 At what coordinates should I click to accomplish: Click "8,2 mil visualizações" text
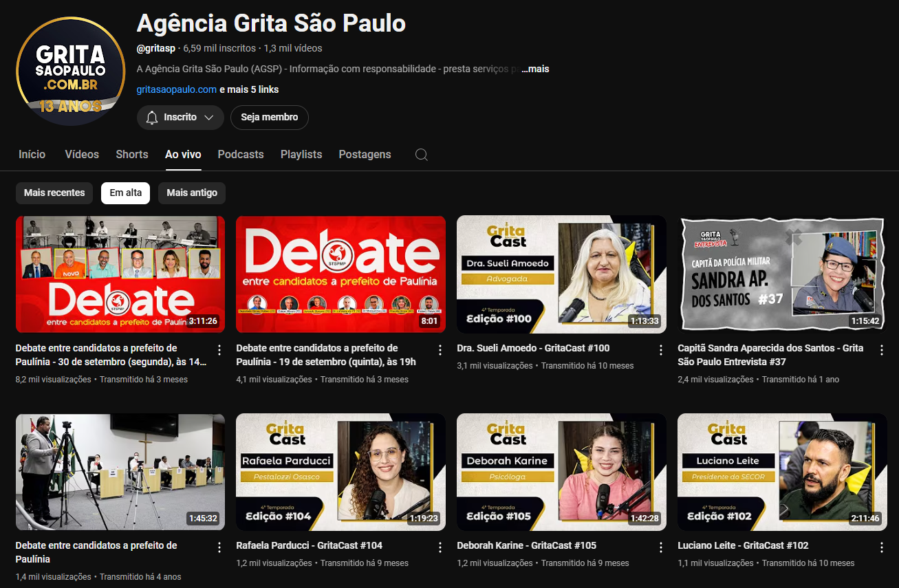(x=53, y=380)
